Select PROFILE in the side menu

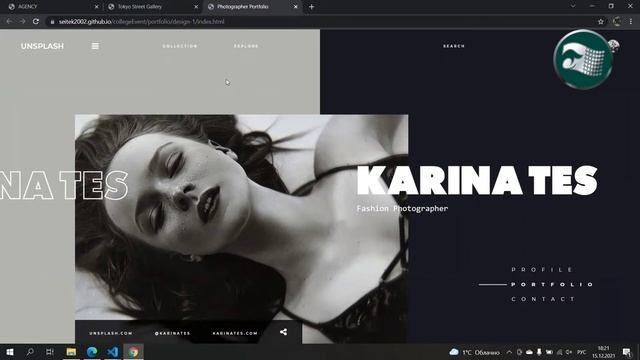[x=542, y=269]
